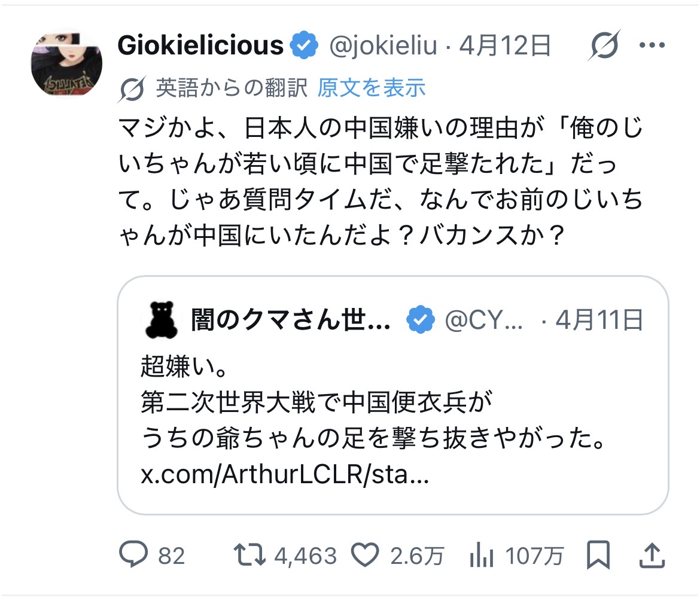Open the three-dot more options menu
The image size is (700, 598).
click(x=652, y=45)
